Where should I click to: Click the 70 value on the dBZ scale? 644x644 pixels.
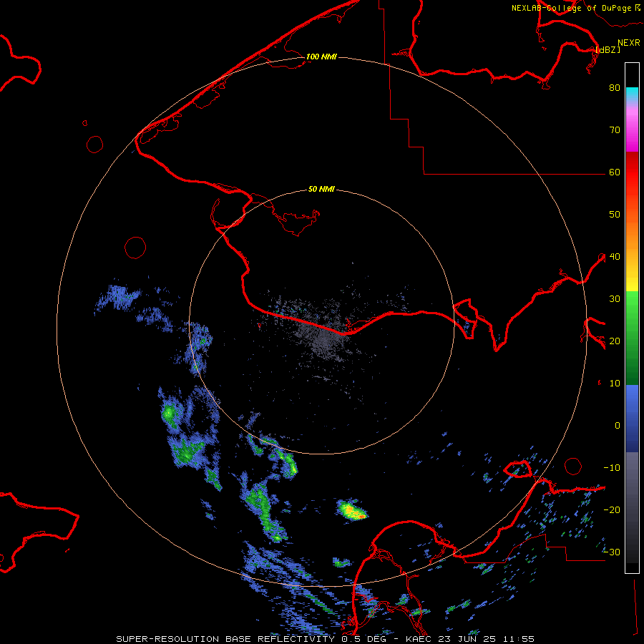coord(615,130)
